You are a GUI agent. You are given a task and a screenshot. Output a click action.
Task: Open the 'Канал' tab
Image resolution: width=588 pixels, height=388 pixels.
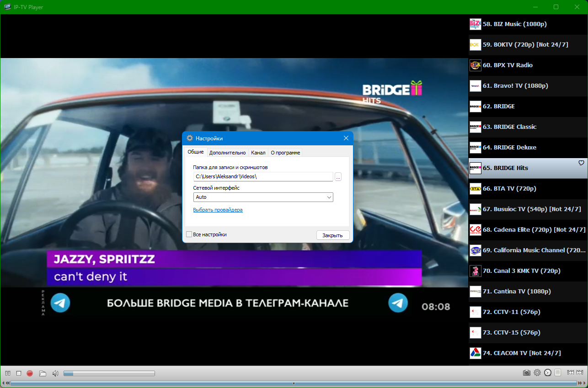pyautogui.click(x=258, y=153)
